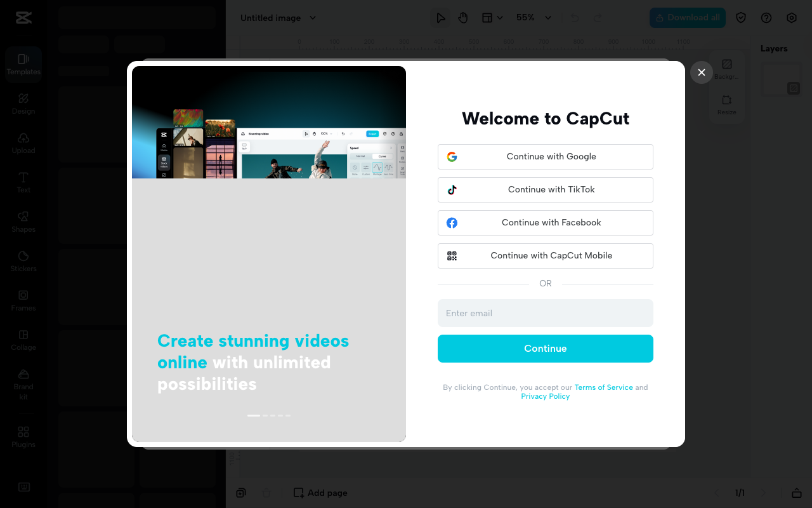Screen dimensions: 812x508
Task: Click the first carousel indicator dash
Action: (x=254, y=415)
